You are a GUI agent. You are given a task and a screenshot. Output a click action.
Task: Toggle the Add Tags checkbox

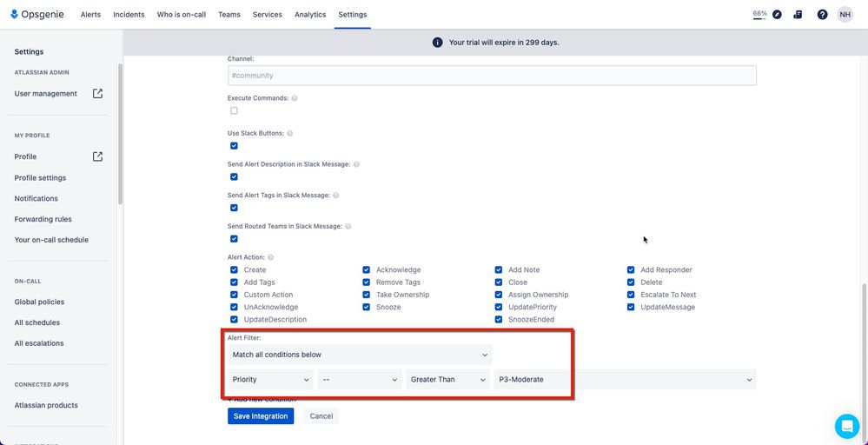click(235, 282)
